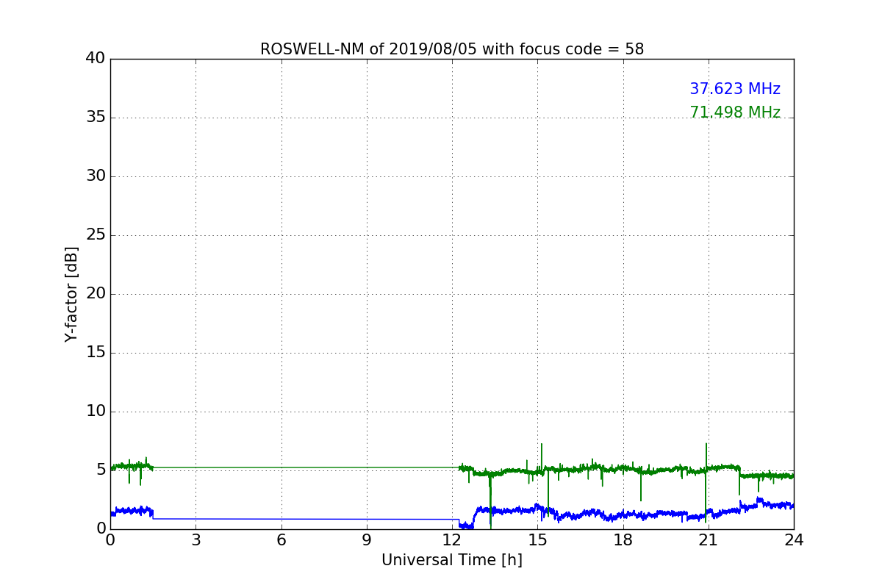Click x-axis tick label 9

367,539
